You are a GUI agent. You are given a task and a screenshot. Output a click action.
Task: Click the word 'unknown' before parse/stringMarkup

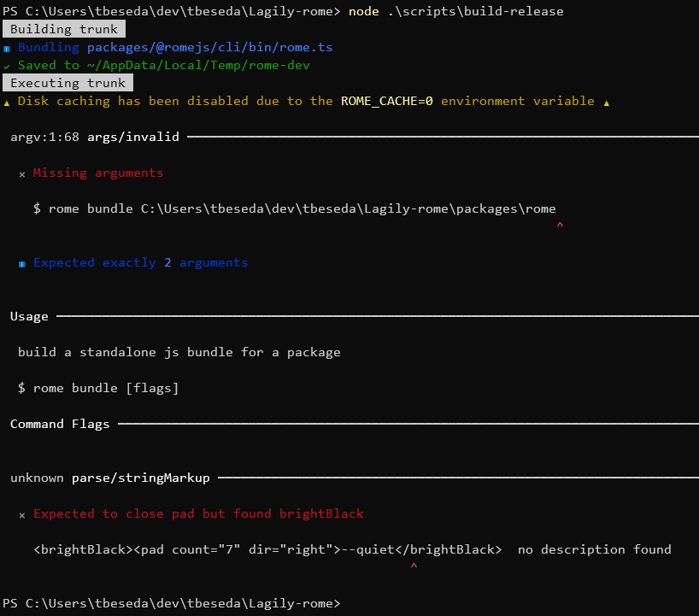37,478
